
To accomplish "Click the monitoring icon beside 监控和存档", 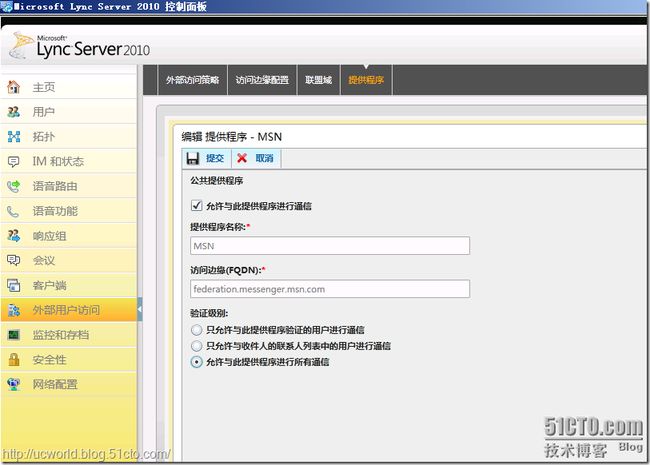I will pyautogui.click(x=14, y=334).
